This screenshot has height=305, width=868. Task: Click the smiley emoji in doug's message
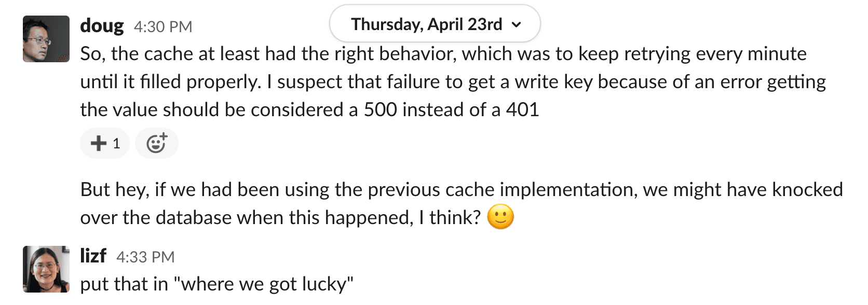tap(500, 217)
